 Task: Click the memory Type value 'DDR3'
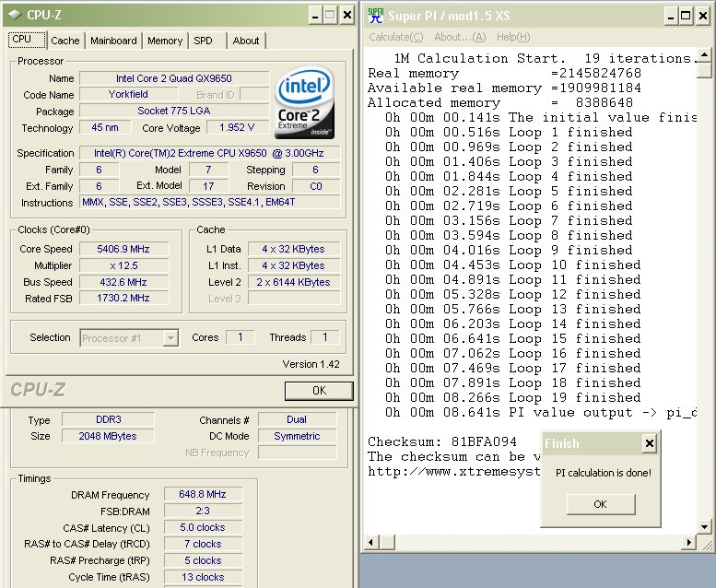pos(108,419)
